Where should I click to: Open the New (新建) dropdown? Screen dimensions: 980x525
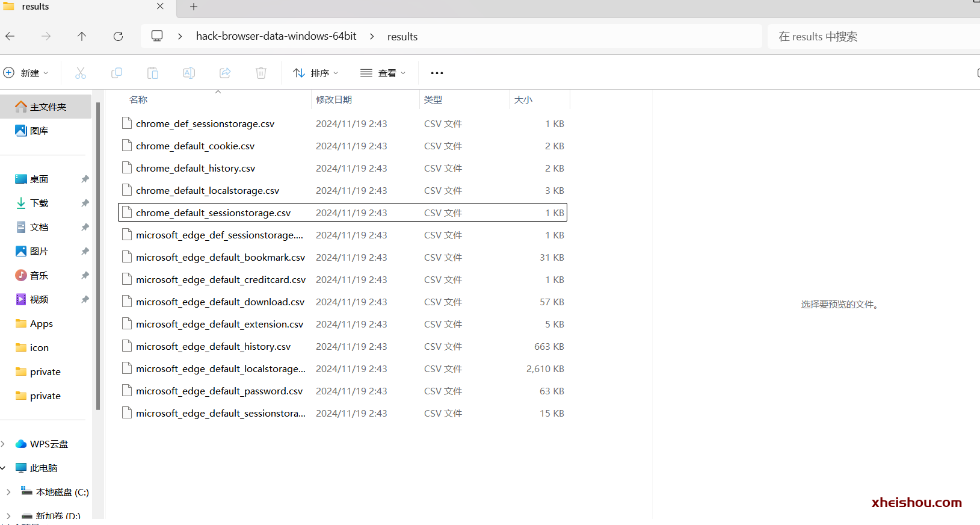tap(26, 73)
